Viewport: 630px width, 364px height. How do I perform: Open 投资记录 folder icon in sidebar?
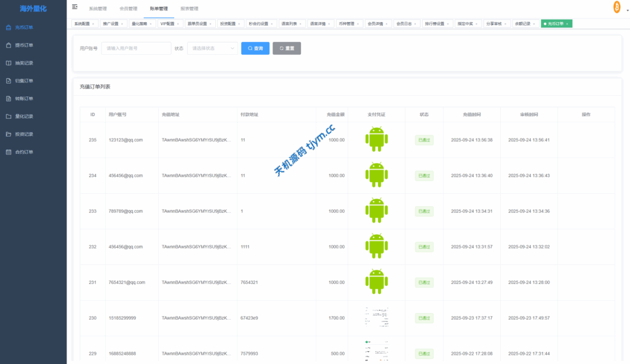(9, 134)
